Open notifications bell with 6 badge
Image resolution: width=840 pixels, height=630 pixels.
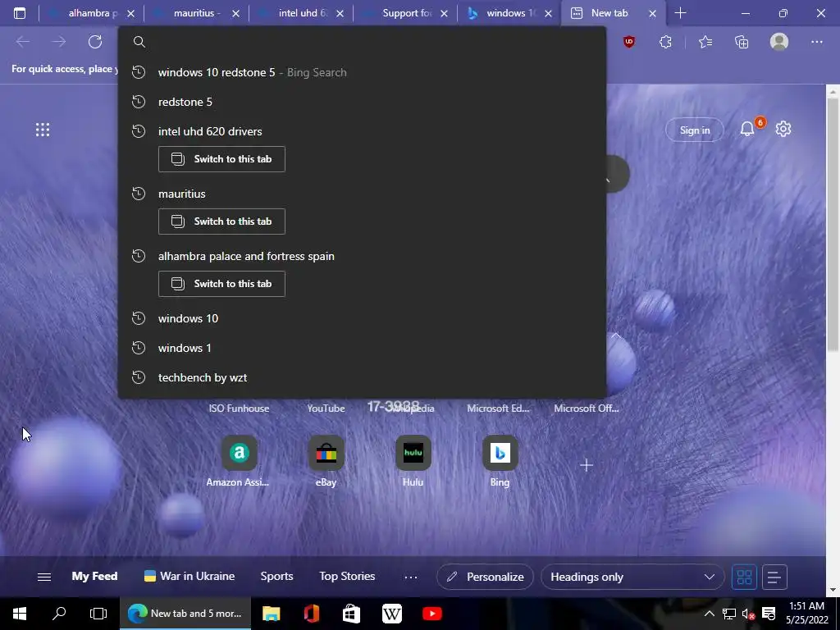tap(748, 129)
